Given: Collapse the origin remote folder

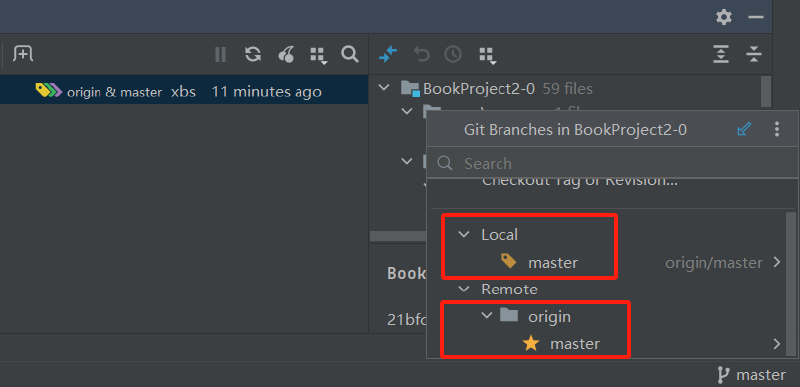Looking at the screenshot, I should 487,316.
